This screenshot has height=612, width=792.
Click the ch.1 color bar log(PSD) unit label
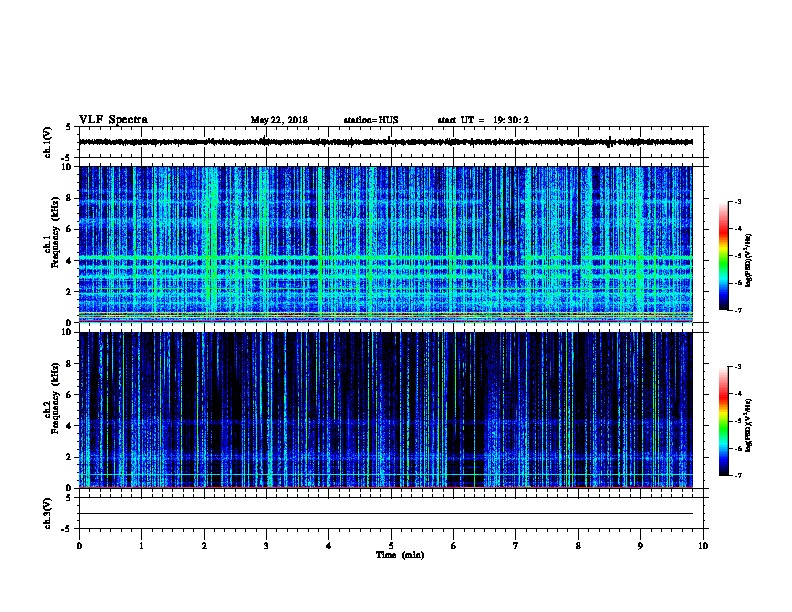point(748,260)
